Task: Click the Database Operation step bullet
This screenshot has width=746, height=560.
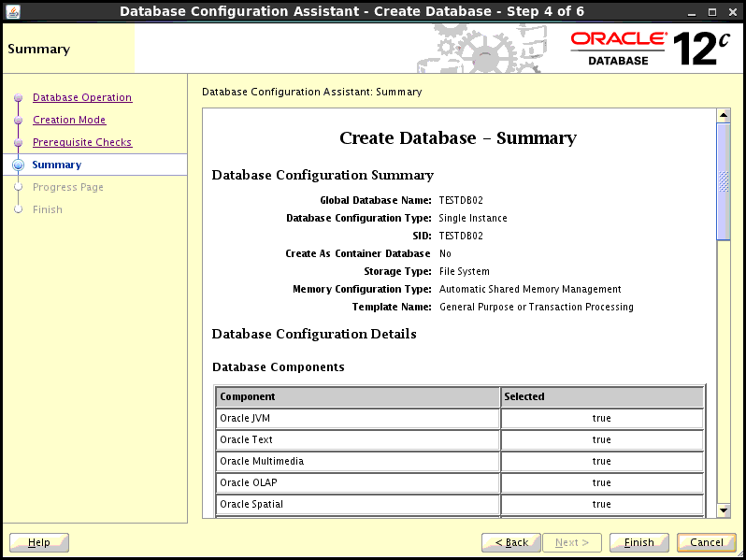Action: pyautogui.click(x=18, y=97)
